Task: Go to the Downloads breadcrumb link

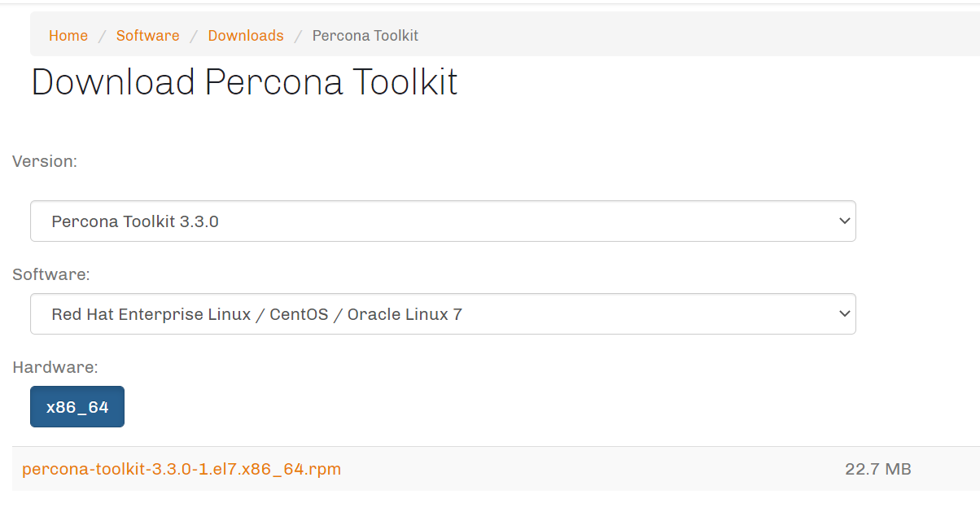Action: [246, 36]
